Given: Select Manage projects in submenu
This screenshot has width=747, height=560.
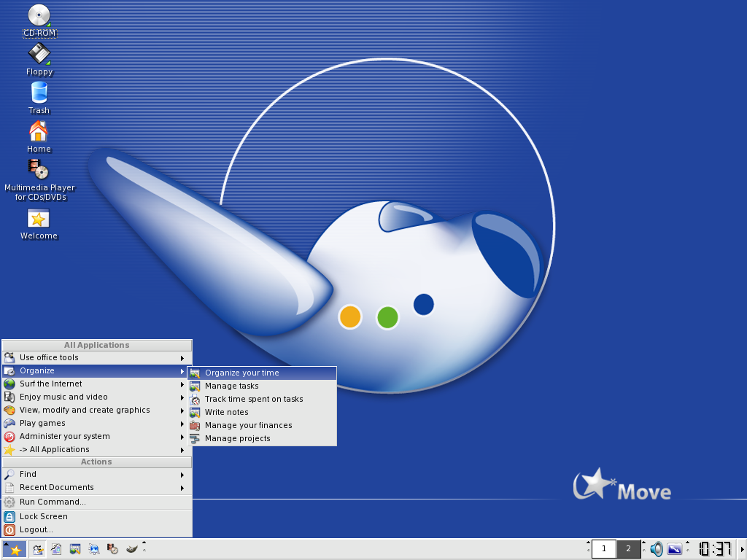Looking at the screenshot, I should (x=262, y=438).
